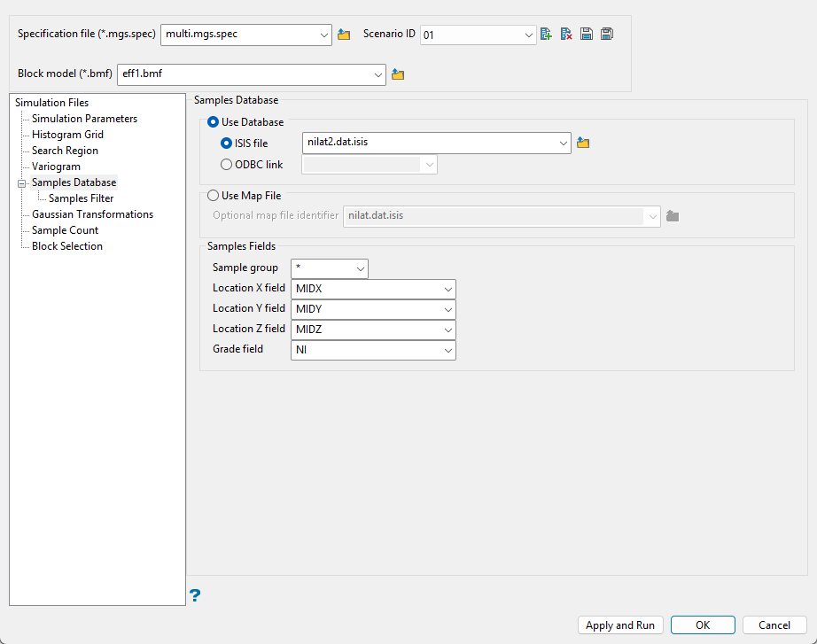Browse for a specification file
This screenshot has width=817, height=644.
click(x=345, y=35)
